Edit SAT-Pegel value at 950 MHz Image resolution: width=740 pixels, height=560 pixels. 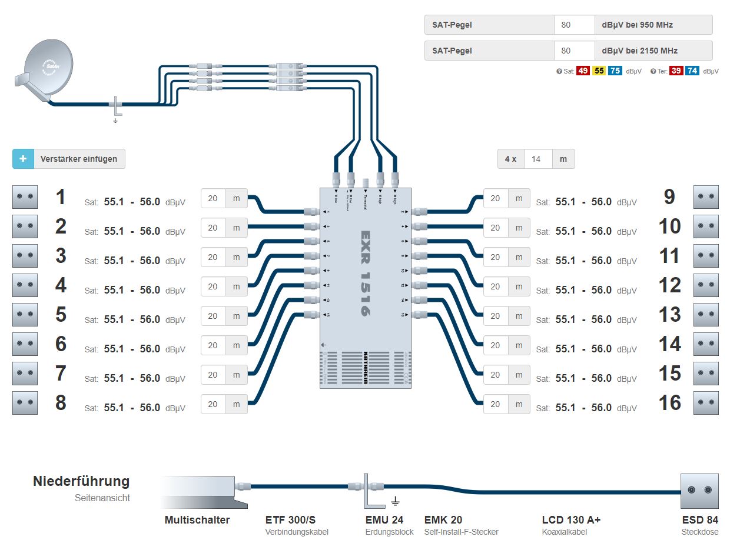coord(574,25)
